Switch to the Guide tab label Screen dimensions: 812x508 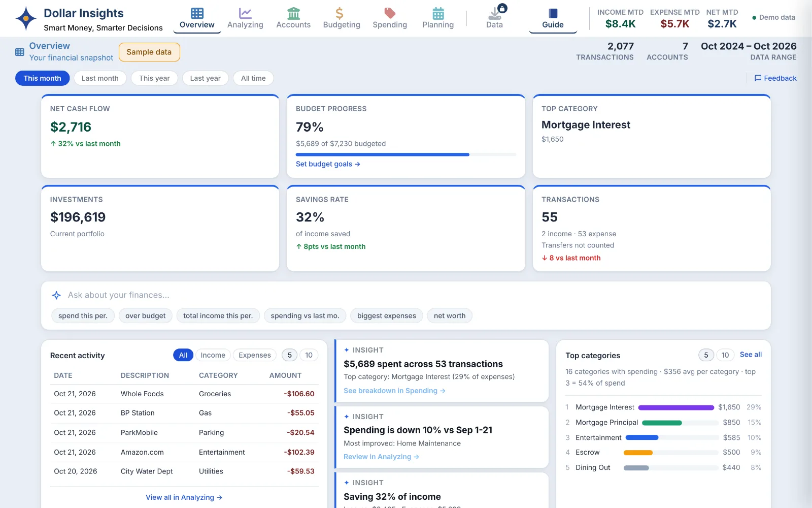553,25
